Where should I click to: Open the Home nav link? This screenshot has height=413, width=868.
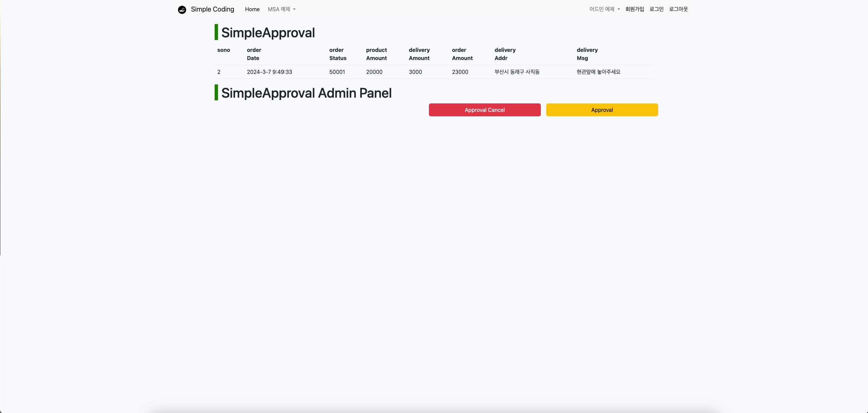252,9
